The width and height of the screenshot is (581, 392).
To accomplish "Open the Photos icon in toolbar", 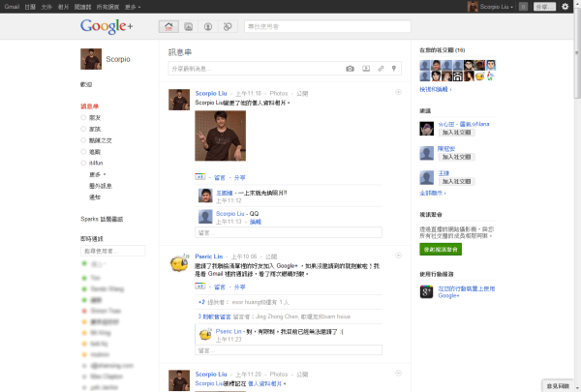I will point(189,26).
